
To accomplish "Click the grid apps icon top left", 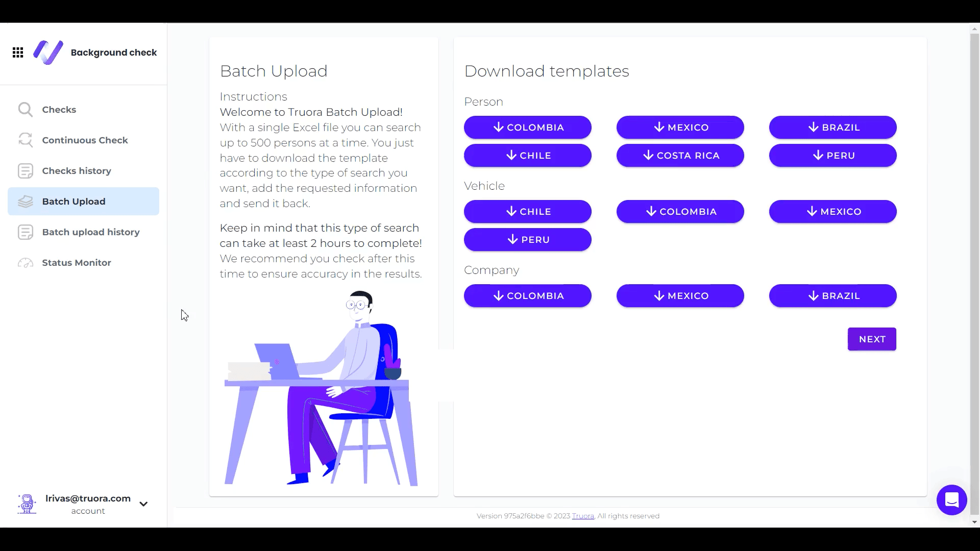I will [18, 53].
